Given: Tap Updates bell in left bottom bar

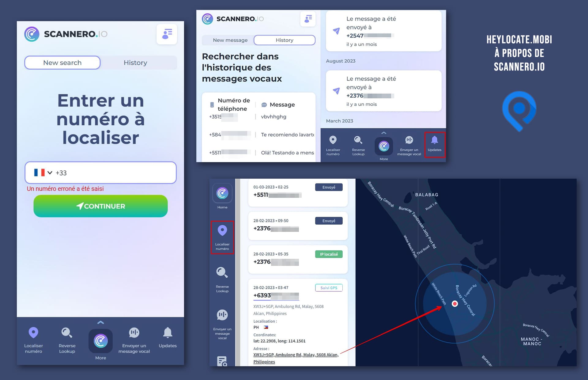Looking at the screenshot, I should pyautogui.click(x=168, y=337).
